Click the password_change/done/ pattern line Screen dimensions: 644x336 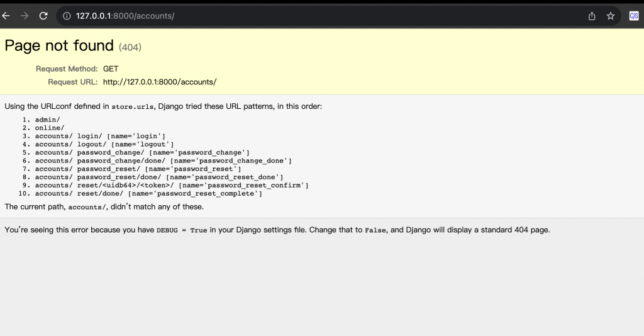point(163,160)
